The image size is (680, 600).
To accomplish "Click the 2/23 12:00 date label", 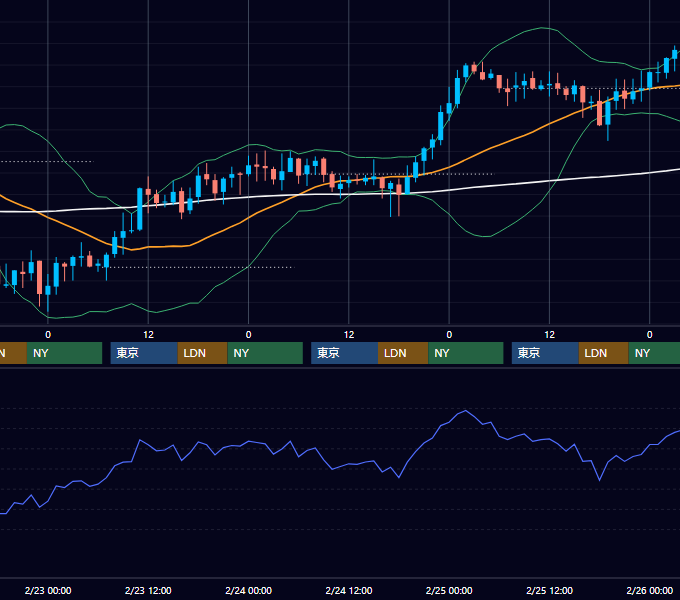I will coord(148,590).
